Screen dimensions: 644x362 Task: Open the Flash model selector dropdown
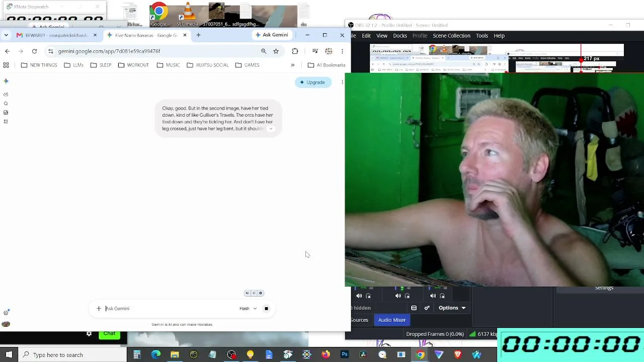248,309
